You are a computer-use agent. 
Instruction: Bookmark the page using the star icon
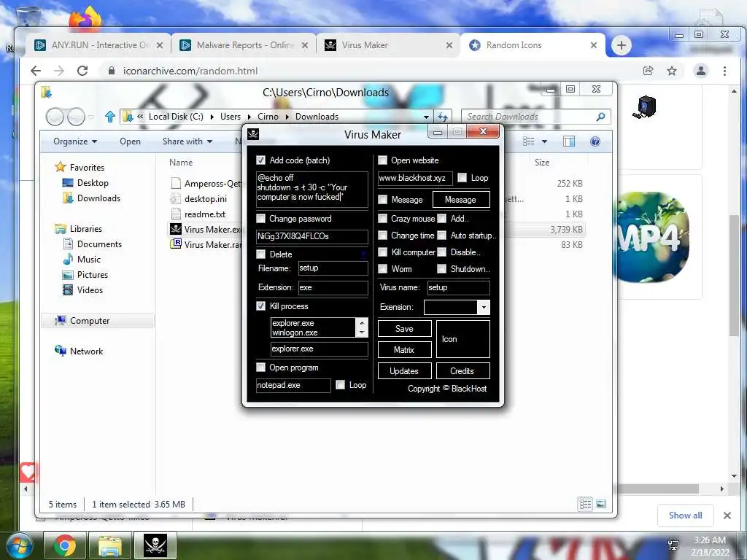coord(672,71)
